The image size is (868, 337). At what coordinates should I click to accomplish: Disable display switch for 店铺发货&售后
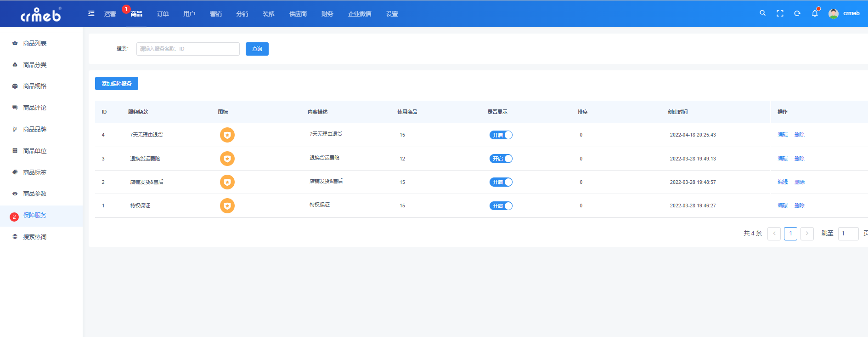click(x=501, y=182)
